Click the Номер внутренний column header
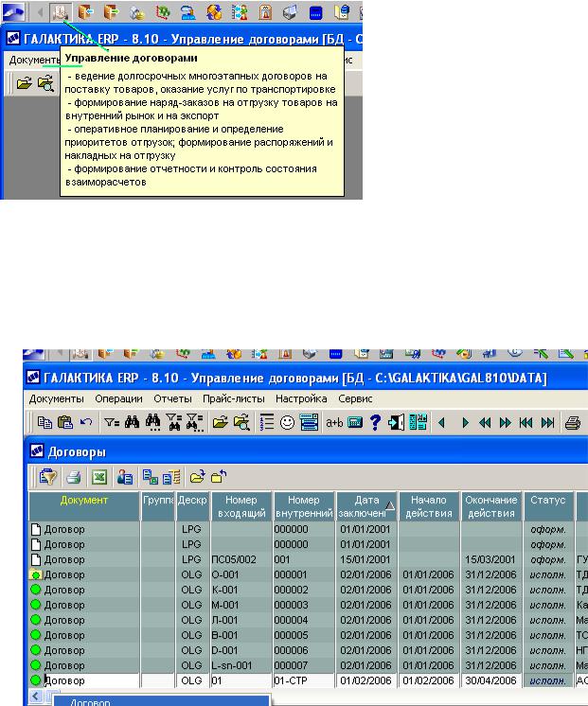 point(304,506)
